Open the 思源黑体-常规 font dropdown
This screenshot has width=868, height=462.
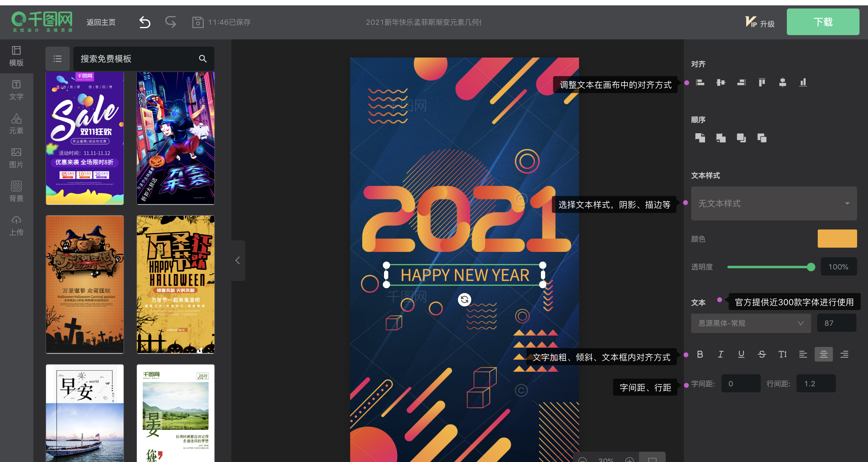[751, 323]
